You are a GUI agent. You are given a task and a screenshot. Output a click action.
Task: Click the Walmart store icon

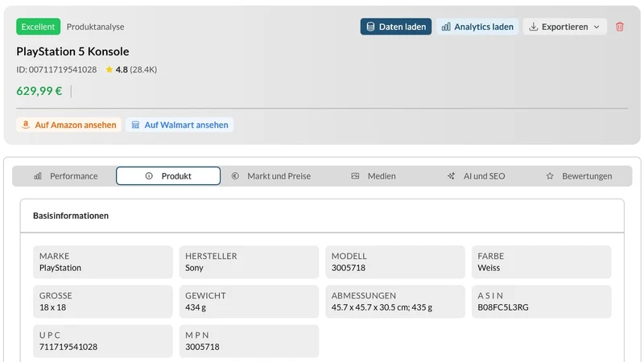[x=135, y=125]
